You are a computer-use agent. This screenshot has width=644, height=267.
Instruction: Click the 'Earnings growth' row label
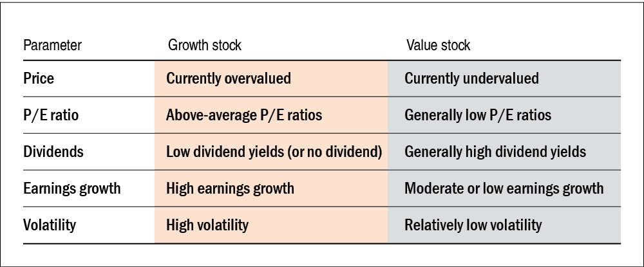pos(71,189)
